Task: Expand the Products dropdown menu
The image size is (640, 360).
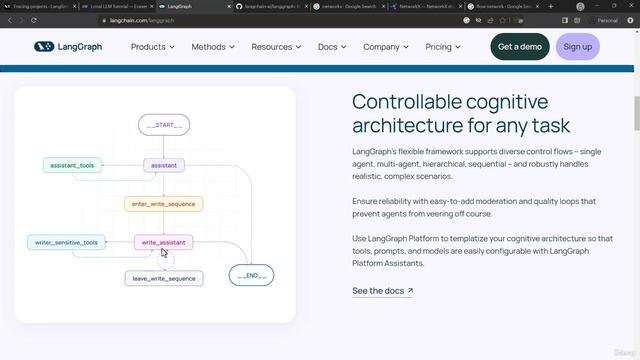Action: click(153, 47)
